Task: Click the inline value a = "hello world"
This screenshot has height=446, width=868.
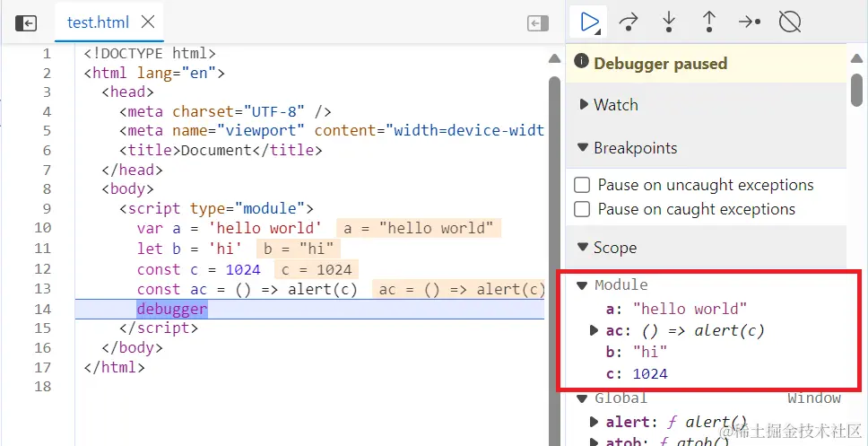Action: point(419,228)
